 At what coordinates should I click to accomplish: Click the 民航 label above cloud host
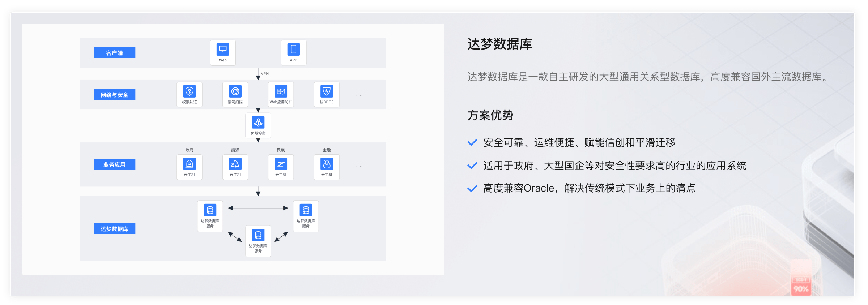point(281,150)
